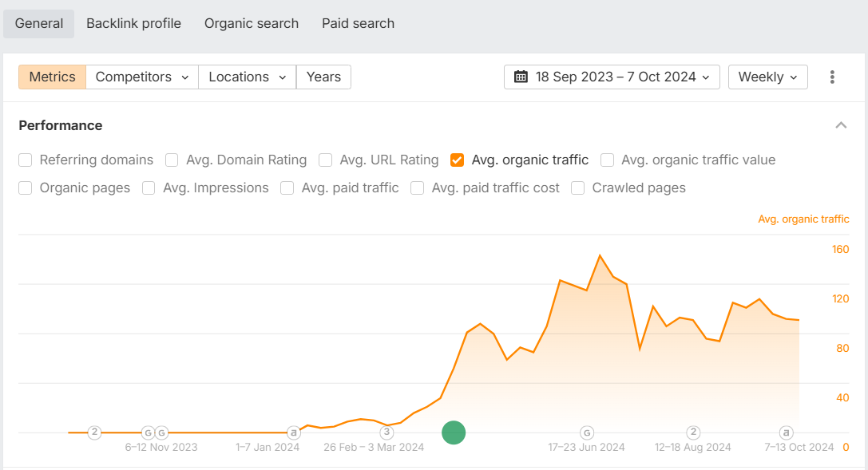Image resolution: width=868 pixels, height=470 pixels.
Task: Open the Weekly interval dropdown
Action: click(767, 77)
